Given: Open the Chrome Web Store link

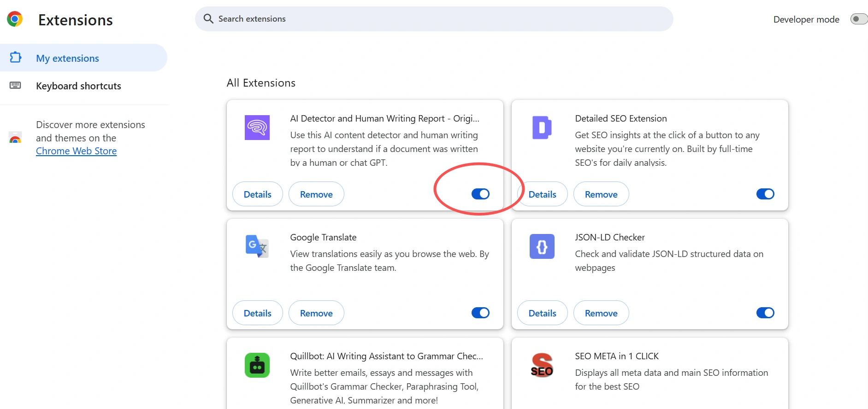Looking at the screenshot, I should pos(76,151).
